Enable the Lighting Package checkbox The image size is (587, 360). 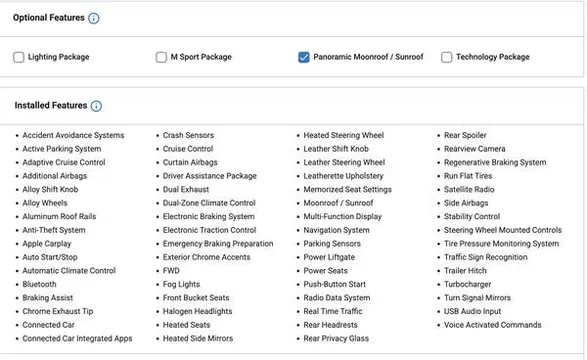(18, 57)
